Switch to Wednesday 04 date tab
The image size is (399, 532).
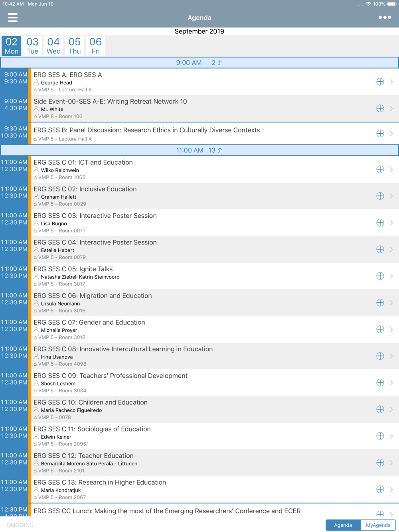pos(53,46)
